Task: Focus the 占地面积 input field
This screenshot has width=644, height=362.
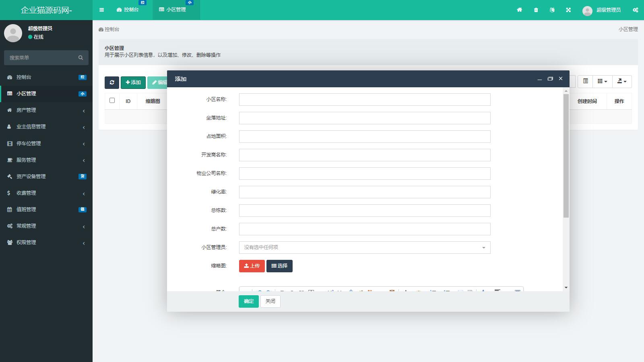Action: pos(365,137)
